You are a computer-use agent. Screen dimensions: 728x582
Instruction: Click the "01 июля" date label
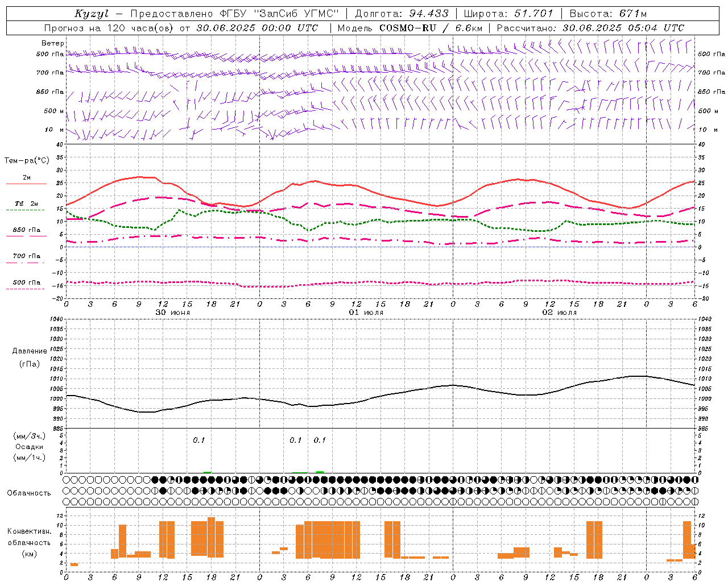coord(366,313)
